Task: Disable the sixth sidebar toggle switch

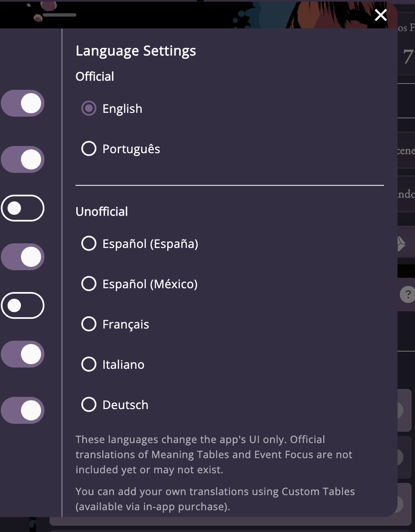Action: click(x=23, y=354)
